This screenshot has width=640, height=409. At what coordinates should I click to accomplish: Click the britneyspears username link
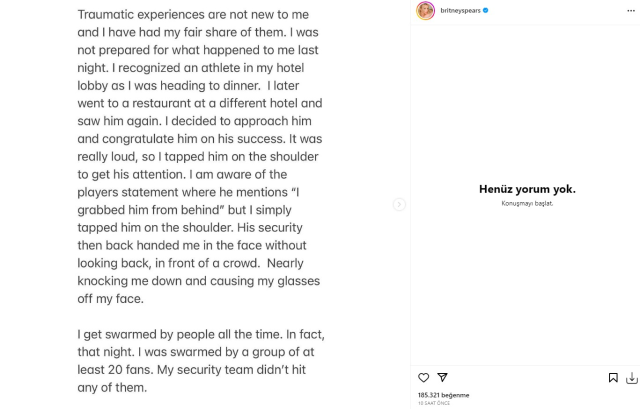coord(460,11)
